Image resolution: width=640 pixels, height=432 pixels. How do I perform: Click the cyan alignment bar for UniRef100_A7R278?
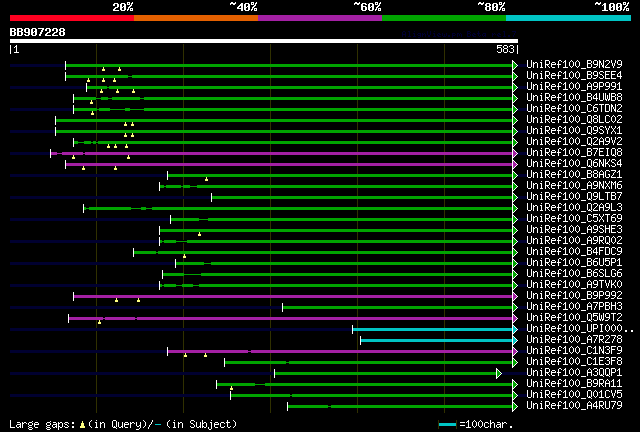(436, 341)
